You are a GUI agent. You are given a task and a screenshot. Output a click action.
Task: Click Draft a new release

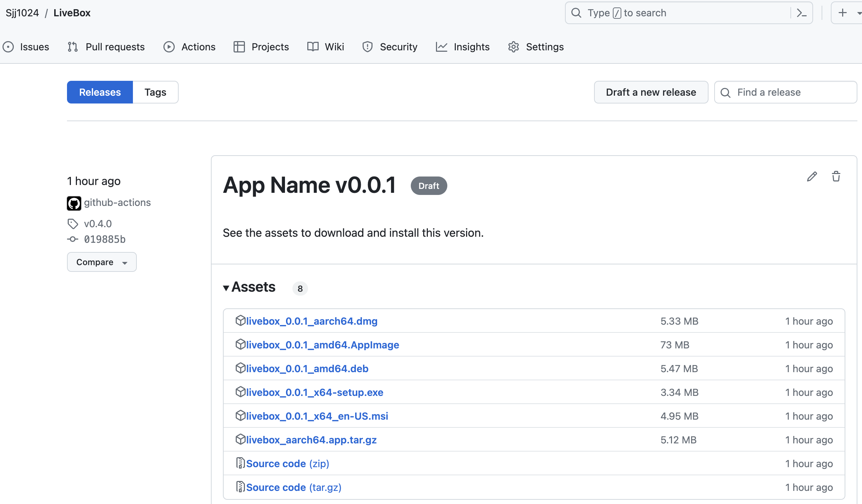(x=651, y=92)
